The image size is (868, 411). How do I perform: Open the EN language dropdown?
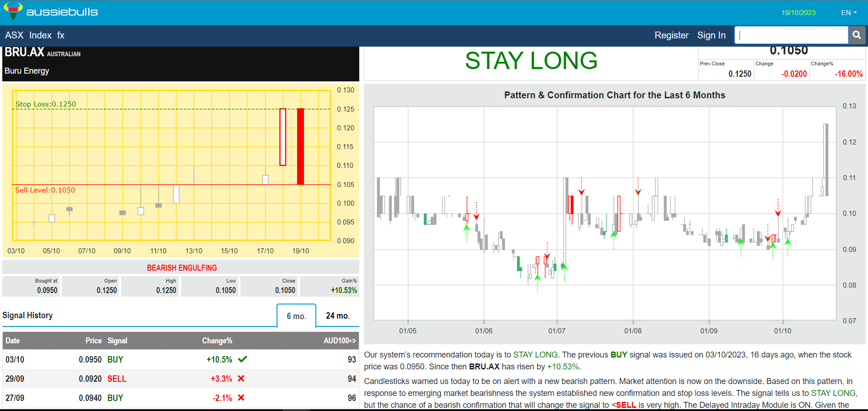pos(849,12)
